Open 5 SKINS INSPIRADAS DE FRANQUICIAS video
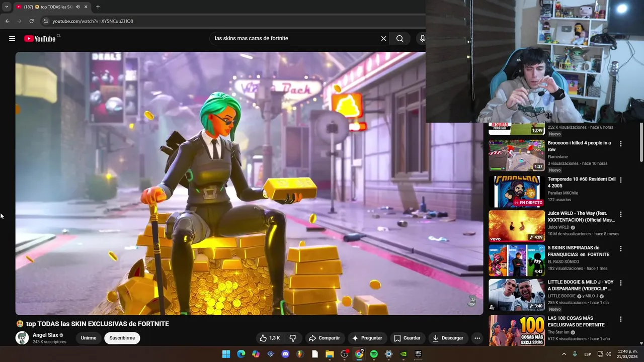 579,251
